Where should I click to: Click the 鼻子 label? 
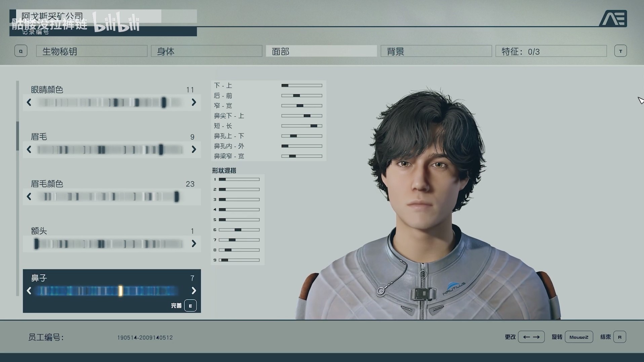pos(39,278)
